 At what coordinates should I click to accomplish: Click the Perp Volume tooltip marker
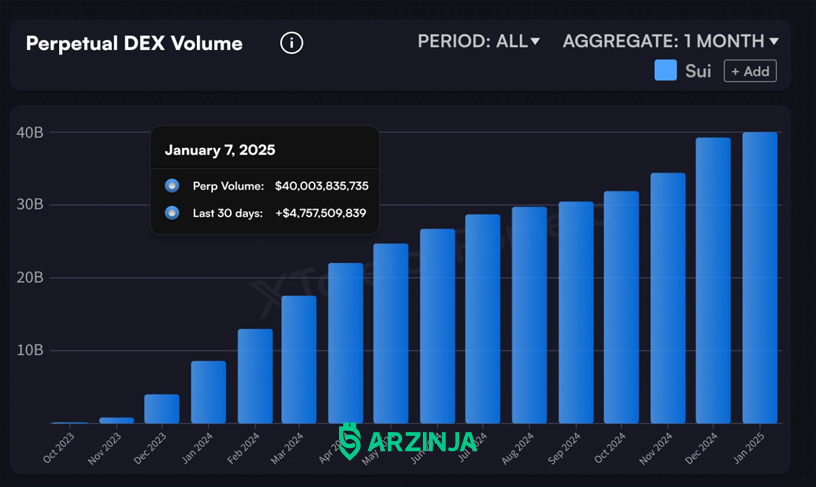tap(172, 186)
